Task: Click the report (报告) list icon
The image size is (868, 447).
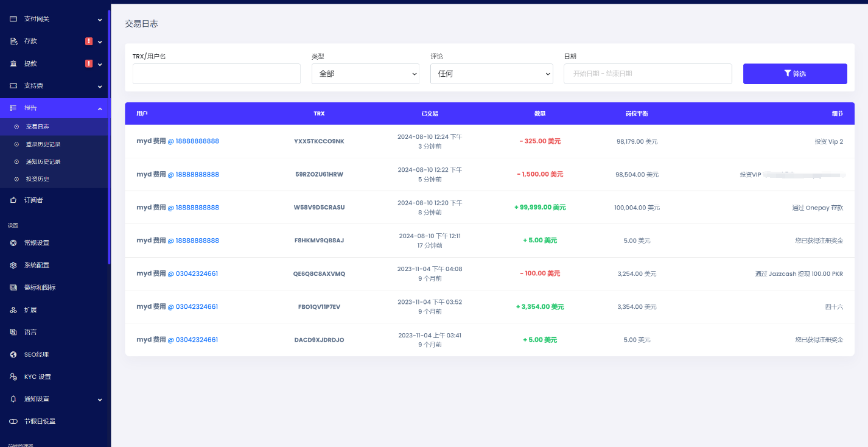Action: pos(13,108)
